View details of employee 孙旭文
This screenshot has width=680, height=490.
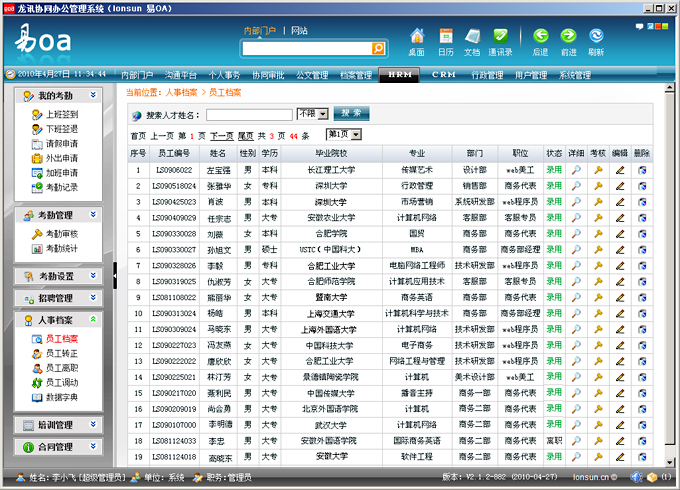[x=576, y=250]
